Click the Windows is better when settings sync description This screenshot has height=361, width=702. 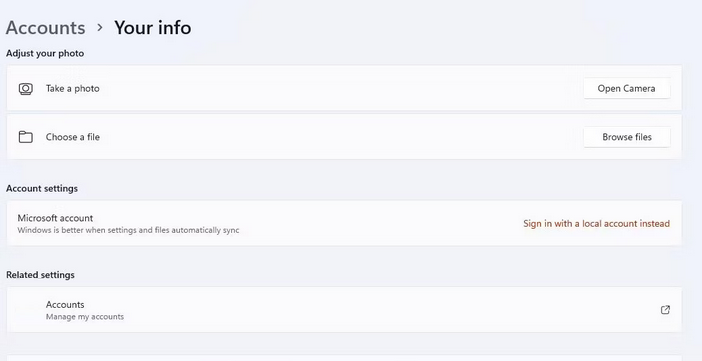pyautogui.click(x=128, y=230)
